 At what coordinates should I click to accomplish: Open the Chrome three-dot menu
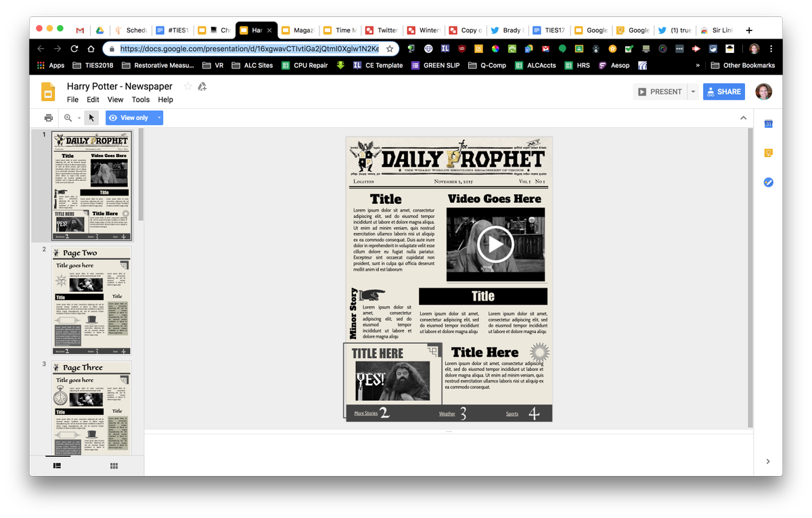[x=772, y=49]
